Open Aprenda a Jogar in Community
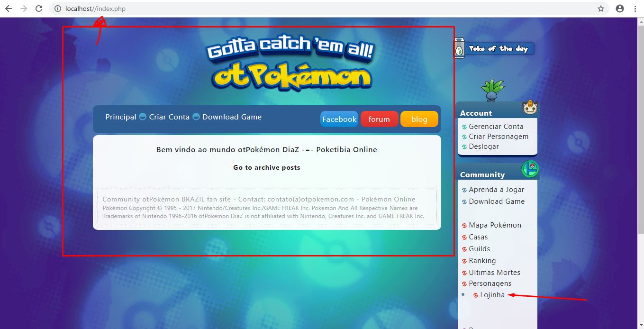644x329 pixels. 497,190
